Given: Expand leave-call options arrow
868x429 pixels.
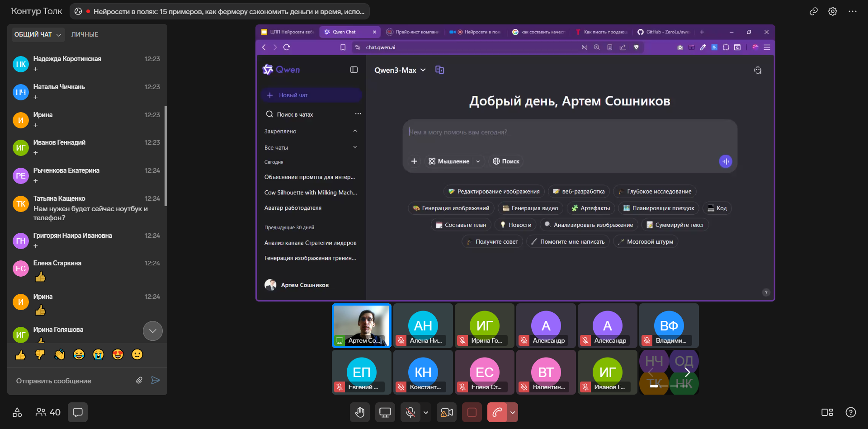Looking at the screenshot, I should click(513, 412).
